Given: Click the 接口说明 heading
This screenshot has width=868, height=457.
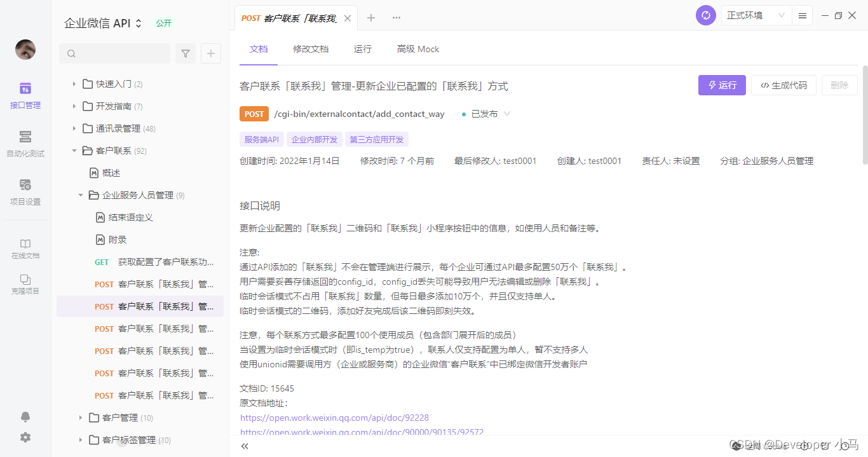Looking at the screenshot, I should coord(260,206).
